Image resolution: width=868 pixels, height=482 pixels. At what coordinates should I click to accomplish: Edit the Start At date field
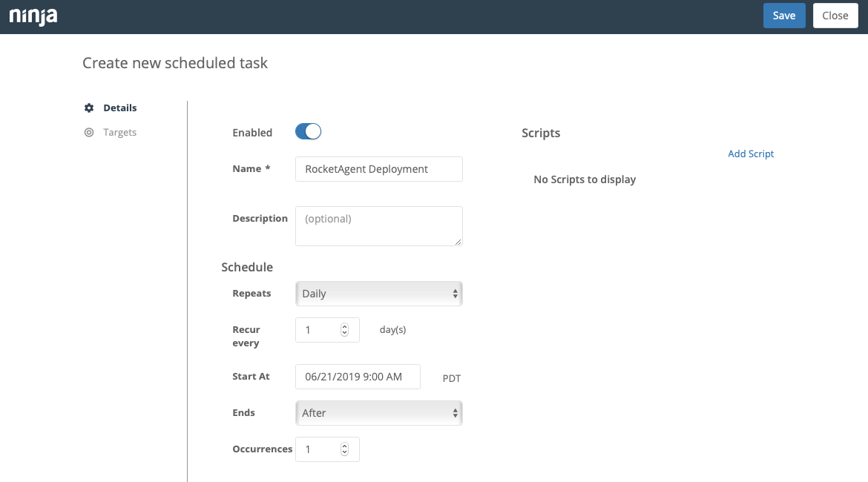pyautogui.click(x=358, y=377)
